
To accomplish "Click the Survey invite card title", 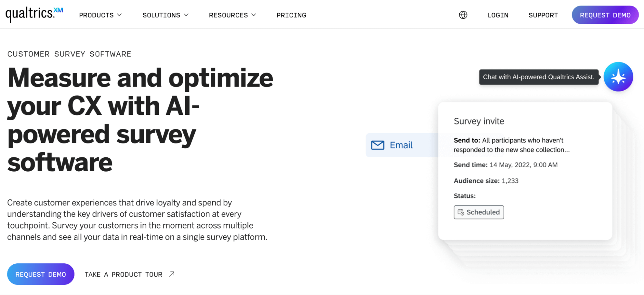I will tap(479, 121).
